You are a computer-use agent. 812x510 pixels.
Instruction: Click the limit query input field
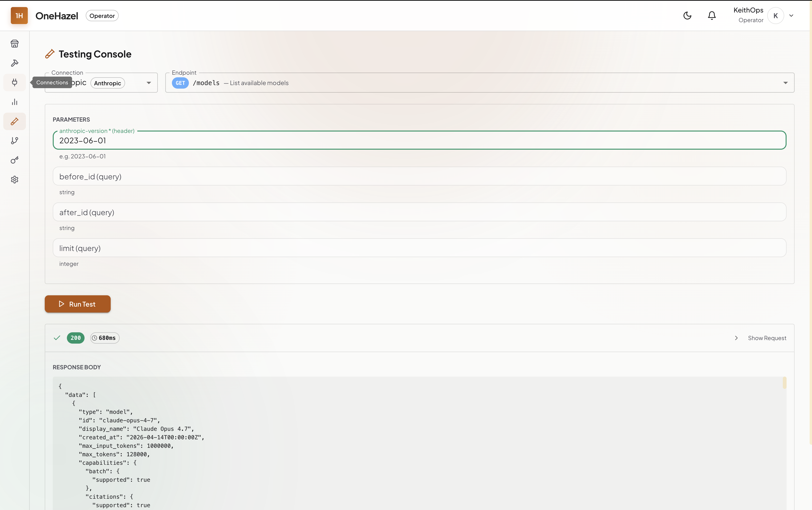point(419,248)
